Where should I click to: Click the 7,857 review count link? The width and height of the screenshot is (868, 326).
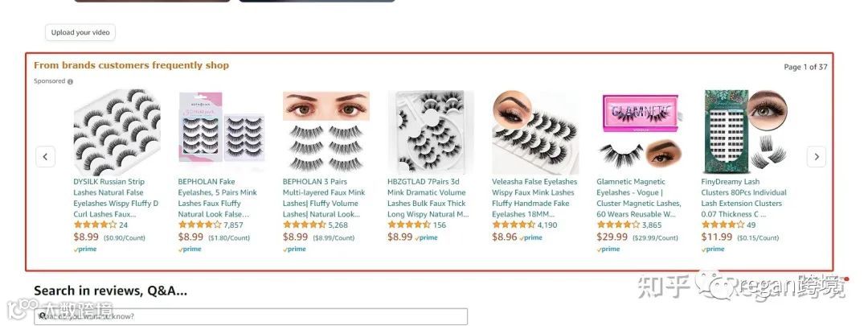(233, 225)
